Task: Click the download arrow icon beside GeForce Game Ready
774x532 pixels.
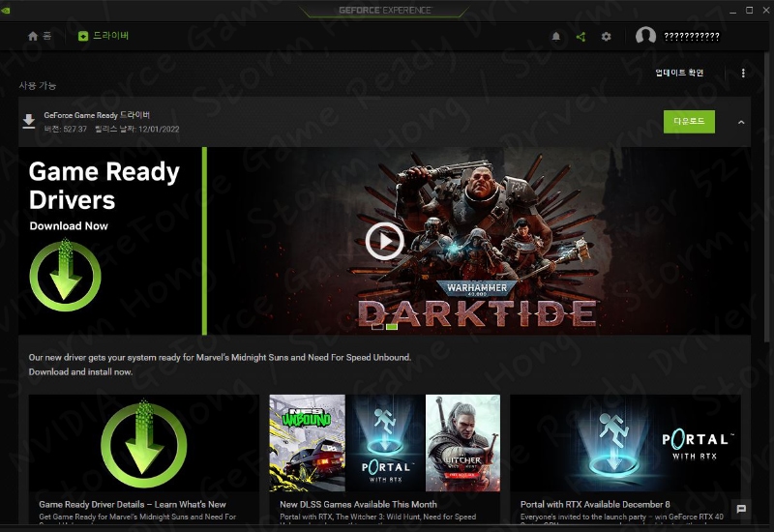Action: click(29, 122)
